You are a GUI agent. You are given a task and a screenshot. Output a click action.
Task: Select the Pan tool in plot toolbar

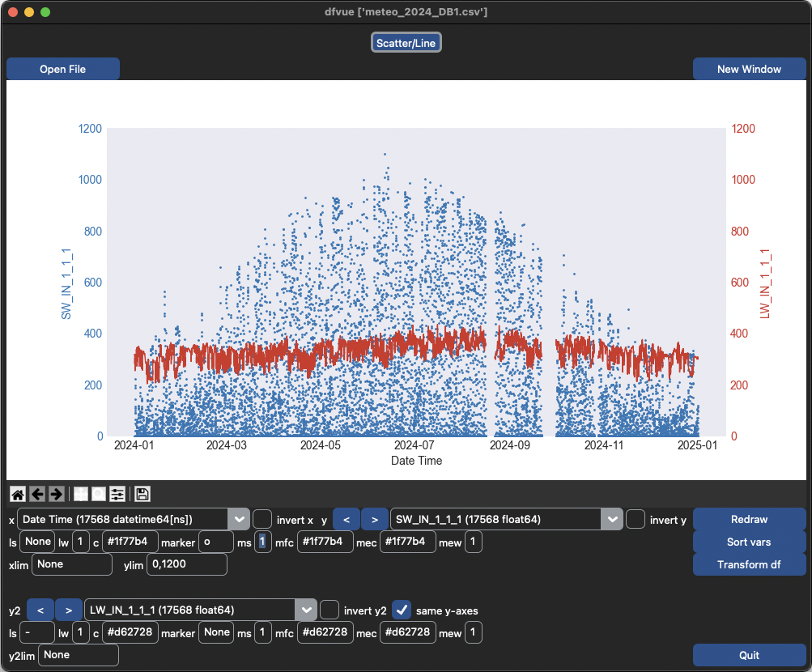tap(80, 494)
